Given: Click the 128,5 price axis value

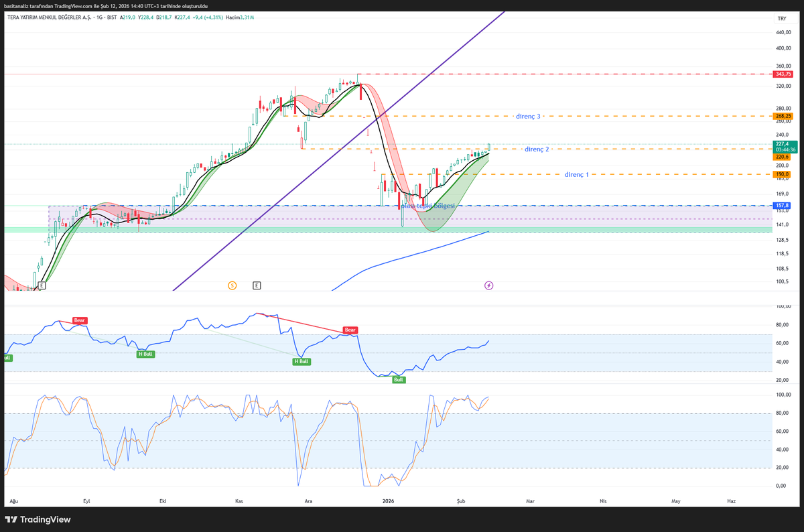Looking at the screenshot, I should click(x=782, y=239).
